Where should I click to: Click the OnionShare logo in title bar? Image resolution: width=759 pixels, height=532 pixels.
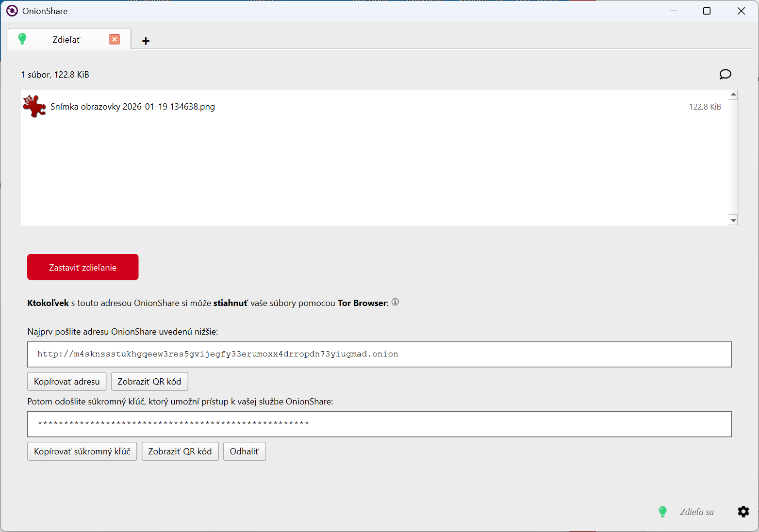click(12, 11)
